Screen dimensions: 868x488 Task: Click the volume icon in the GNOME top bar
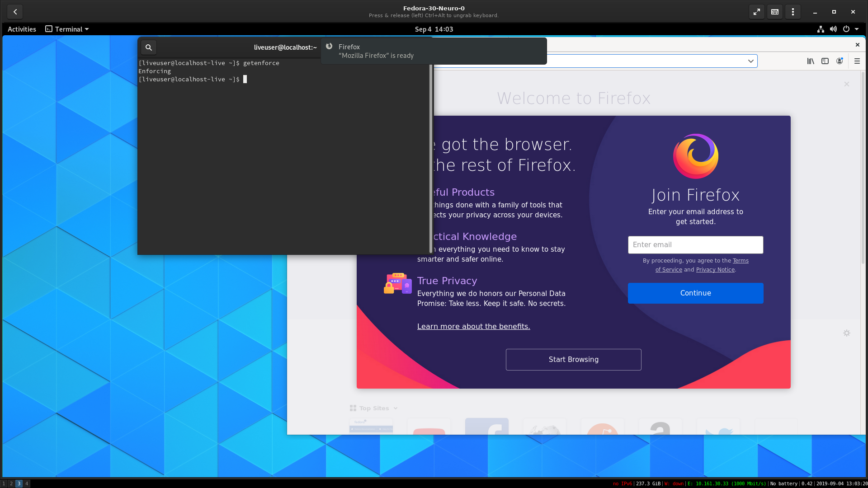[x=833, y=29]
